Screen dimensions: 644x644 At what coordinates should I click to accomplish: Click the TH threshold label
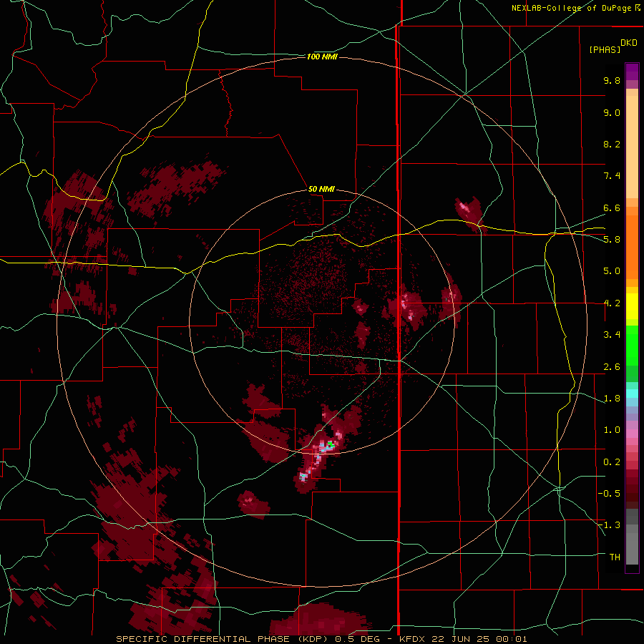pos(615,557)
